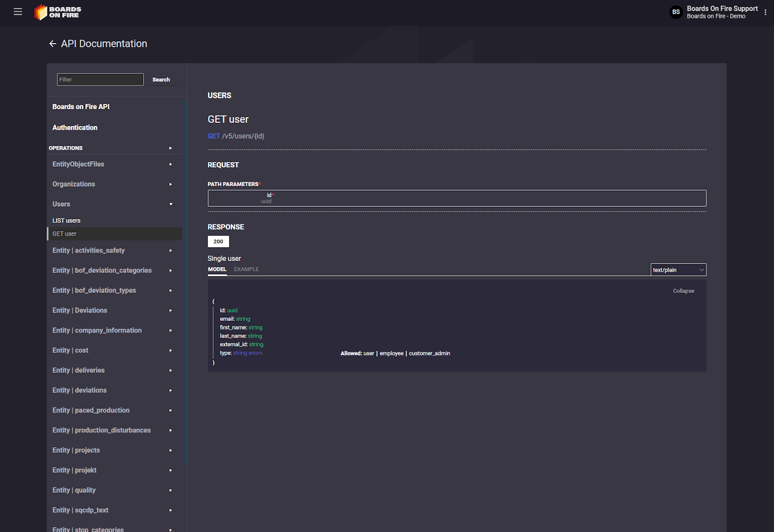Image resolution: width=774 pixels, height=532 pixels.
Task: Switch to the EXAMPLE tab
Action: click(246, 269)
